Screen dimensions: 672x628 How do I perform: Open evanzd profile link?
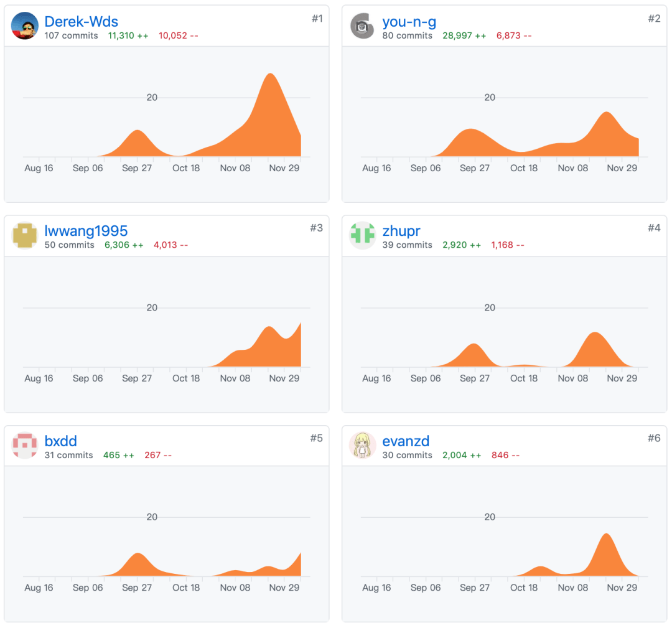tap(406, 441)
